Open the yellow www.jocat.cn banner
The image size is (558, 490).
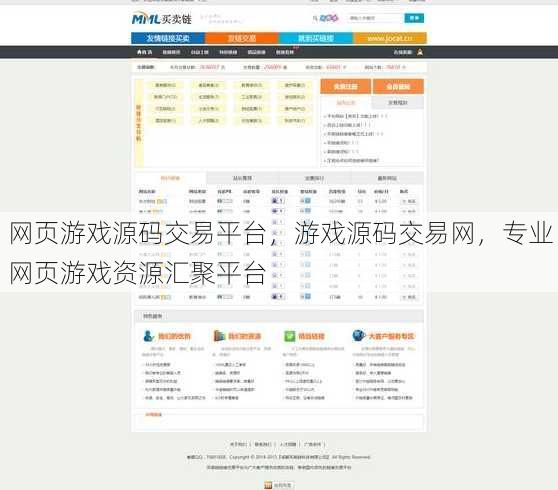390,38
